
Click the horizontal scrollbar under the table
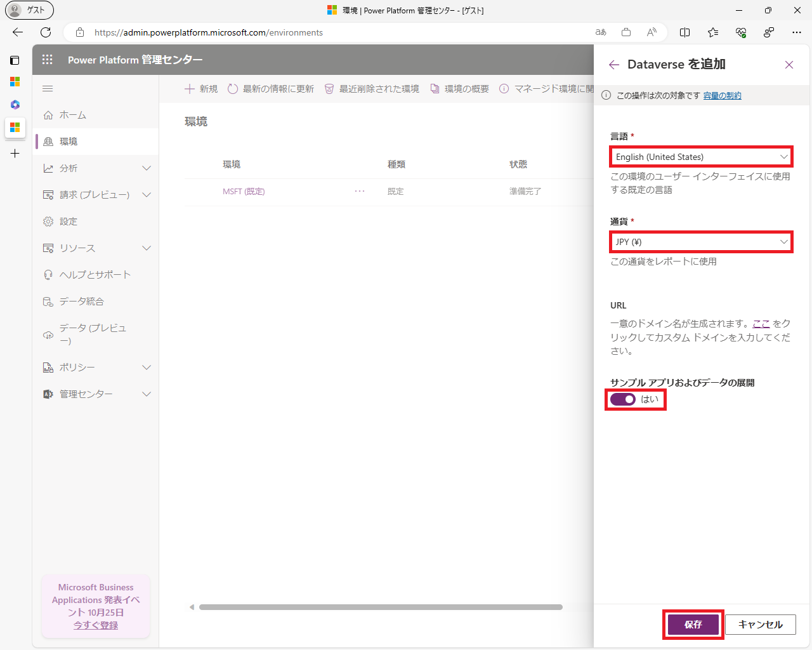click(381, 607)
